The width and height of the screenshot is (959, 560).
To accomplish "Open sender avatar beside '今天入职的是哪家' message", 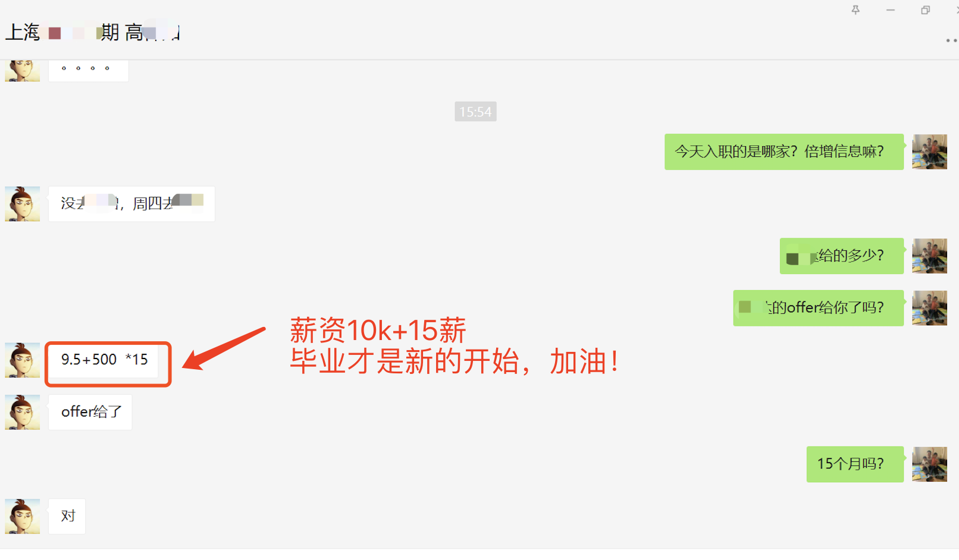I will point(929,152).
